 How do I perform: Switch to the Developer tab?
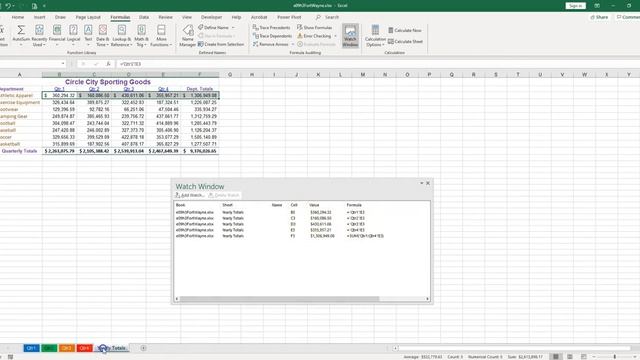[211, 17]
